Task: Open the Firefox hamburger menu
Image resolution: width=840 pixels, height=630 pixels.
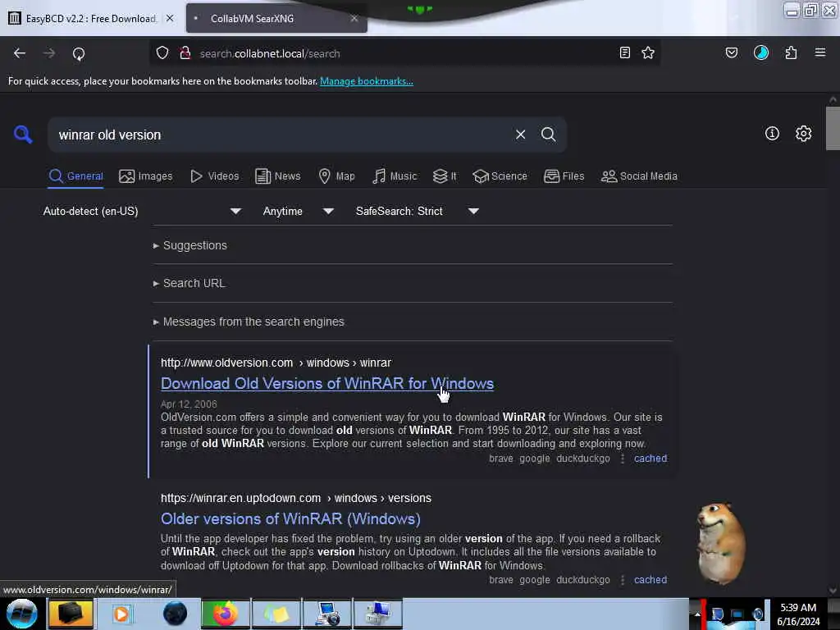Action: [820, 52]
